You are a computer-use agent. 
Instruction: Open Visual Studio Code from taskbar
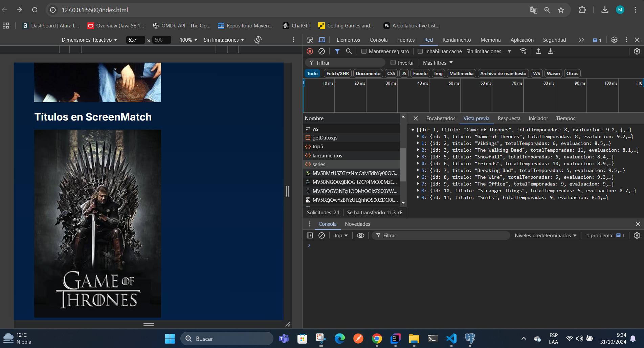click(x=451, y=339)
